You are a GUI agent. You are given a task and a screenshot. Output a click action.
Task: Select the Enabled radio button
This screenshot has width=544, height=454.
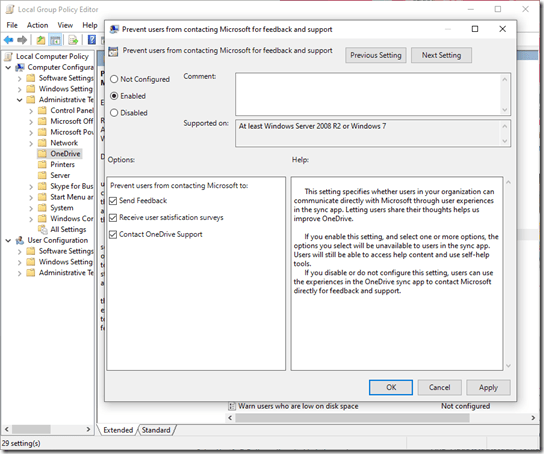click(x=114, y=96)
